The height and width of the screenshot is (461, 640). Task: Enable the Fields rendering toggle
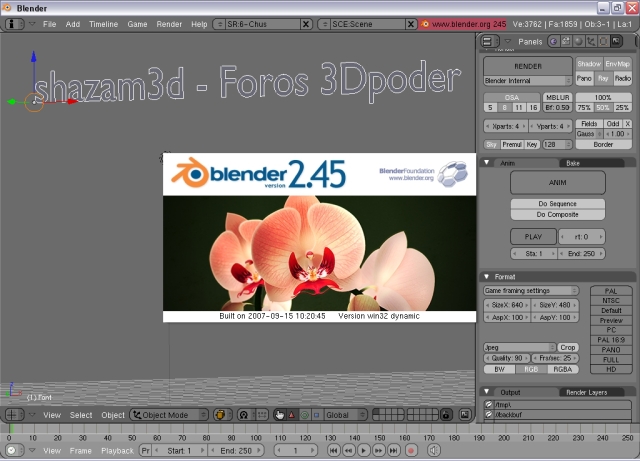click(x=589, y=123)
